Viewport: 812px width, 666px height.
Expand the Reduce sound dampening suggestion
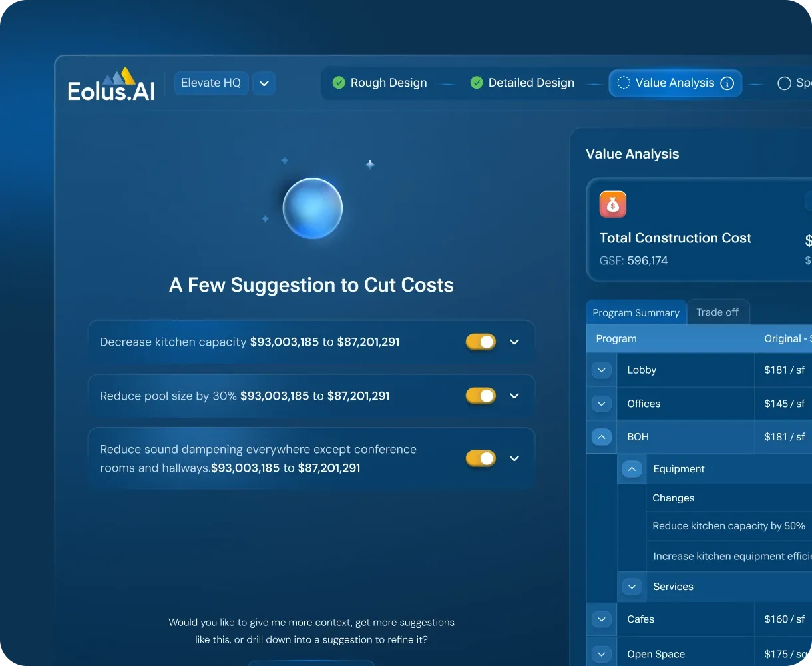(x=514, y=458)
